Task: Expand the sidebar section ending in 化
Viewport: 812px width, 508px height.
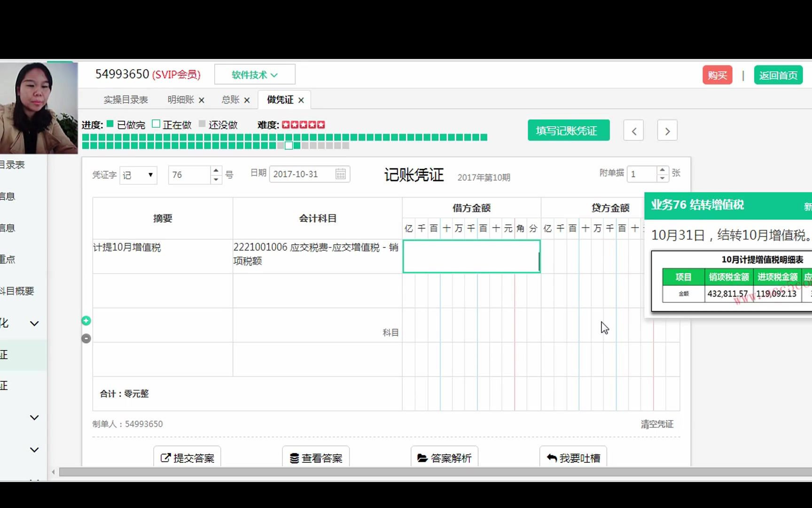Action: pyautogui.click(x=34, y=324)
